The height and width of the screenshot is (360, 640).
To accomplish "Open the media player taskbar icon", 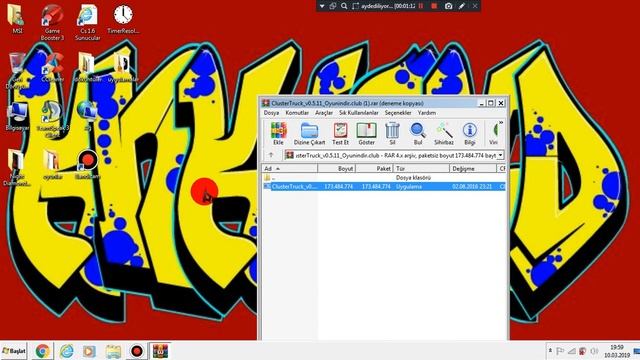I will tap(89, 351).
